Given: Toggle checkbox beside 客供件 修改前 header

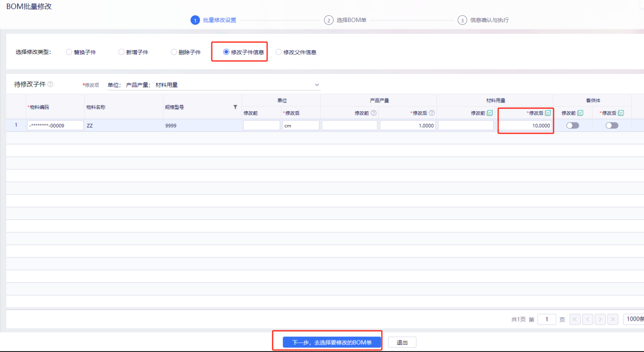Looking at the screenshot, I should 581,113.
